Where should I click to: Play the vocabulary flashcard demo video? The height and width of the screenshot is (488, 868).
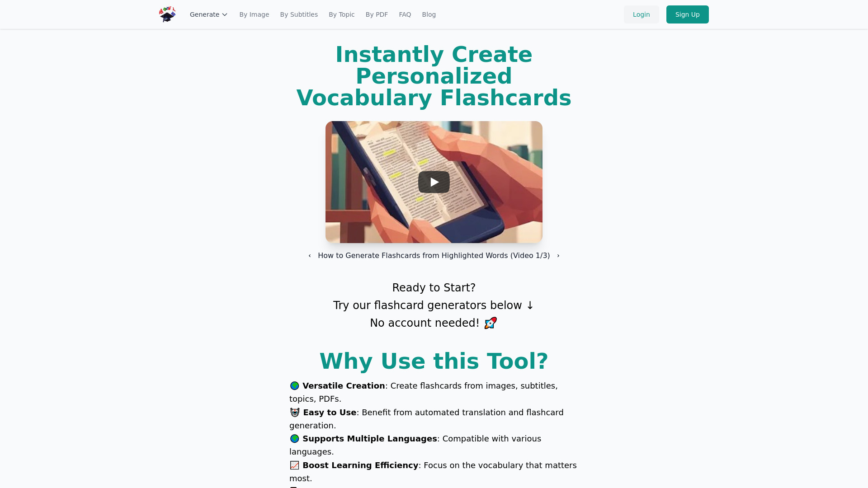(x=434, y=182)
